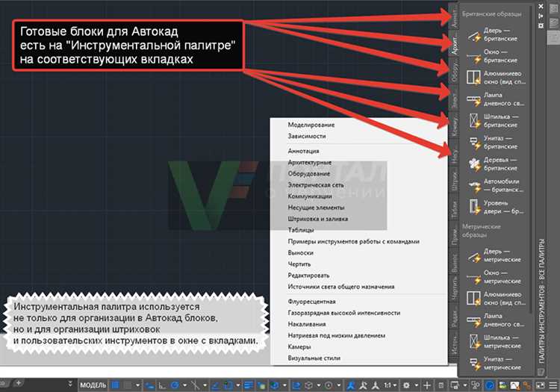Open polar tracking angle dropdown arrow

coord(184,385)
